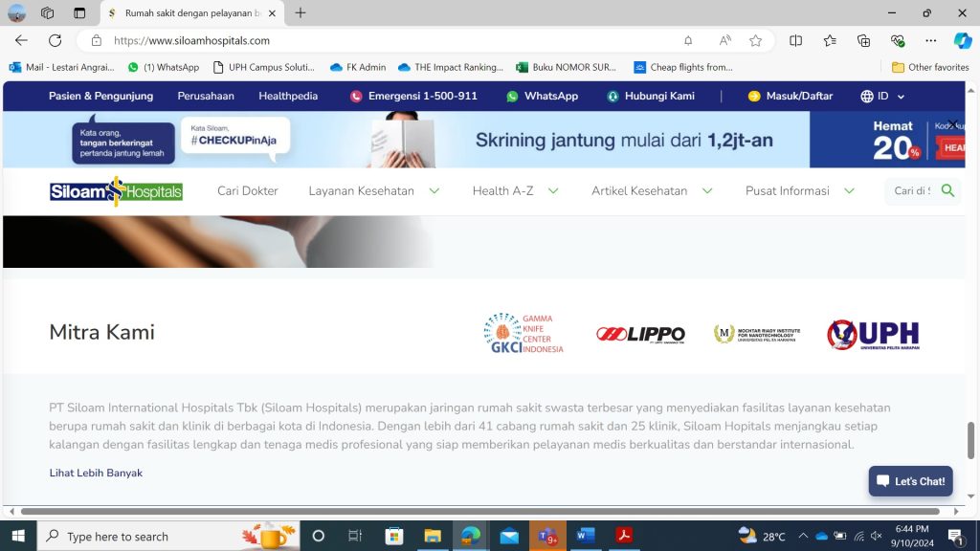Open Edge Settings and more menu
The width and height of the screenshot is (980, 551).
[x=930, y=40]
